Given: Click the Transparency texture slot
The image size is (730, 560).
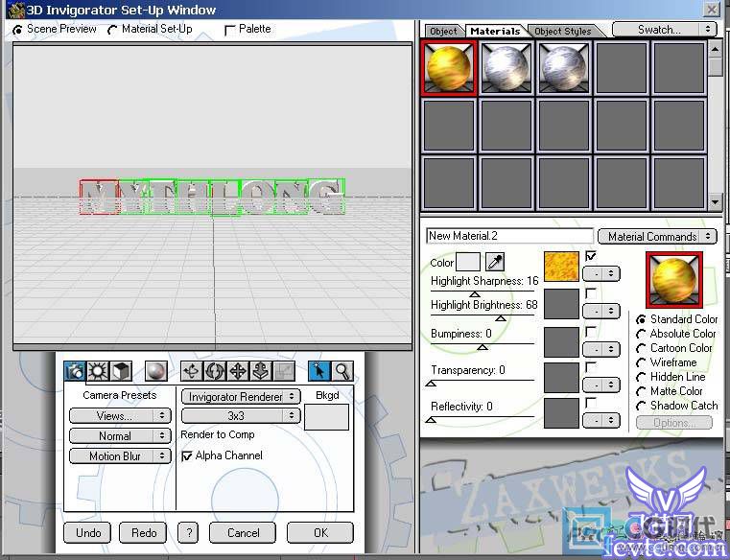Looking at the screenshot, I should tap(561, 378).
